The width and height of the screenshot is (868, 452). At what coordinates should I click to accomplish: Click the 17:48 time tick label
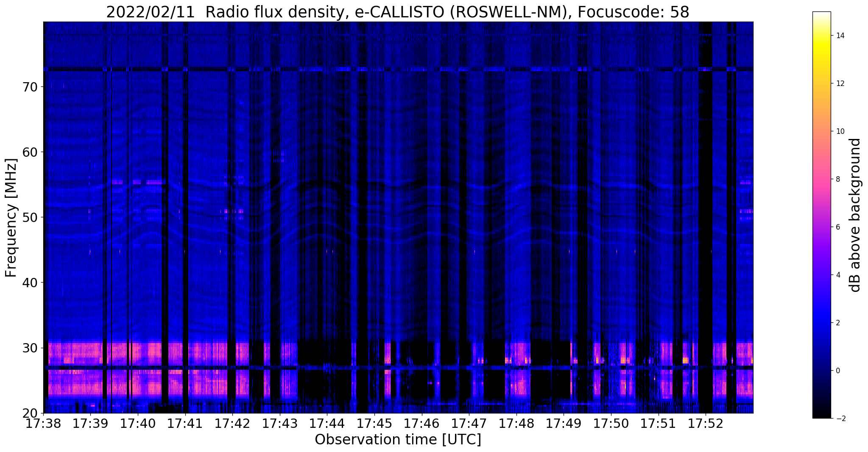[x=516, y=424]
